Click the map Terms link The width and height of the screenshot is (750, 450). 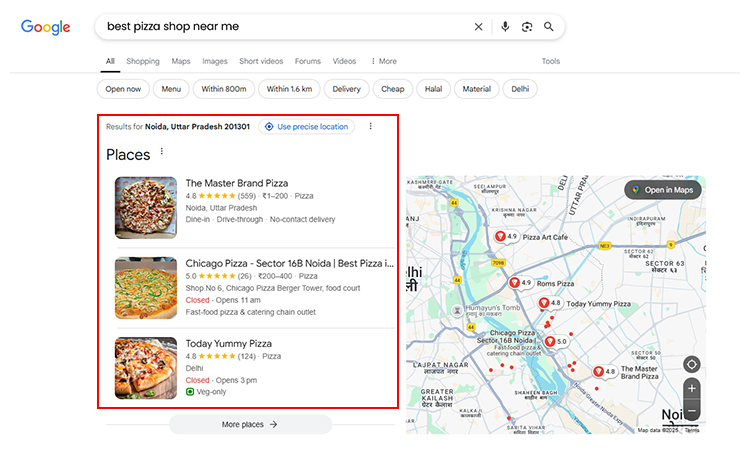click(692, 430)
